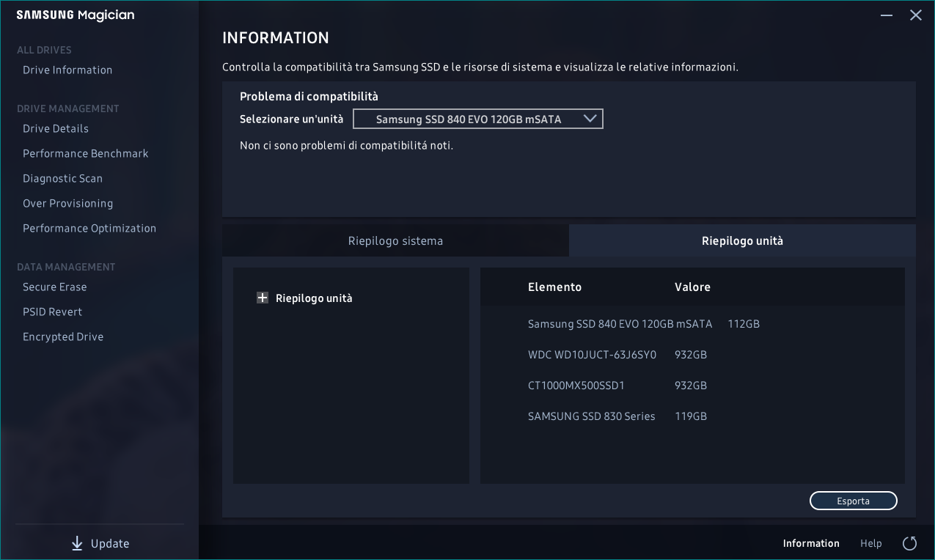Image resolution: width=935 pixels, height=560 pixels.
Task: Click the 119GB value cell
Action: [x=691, y=416]
